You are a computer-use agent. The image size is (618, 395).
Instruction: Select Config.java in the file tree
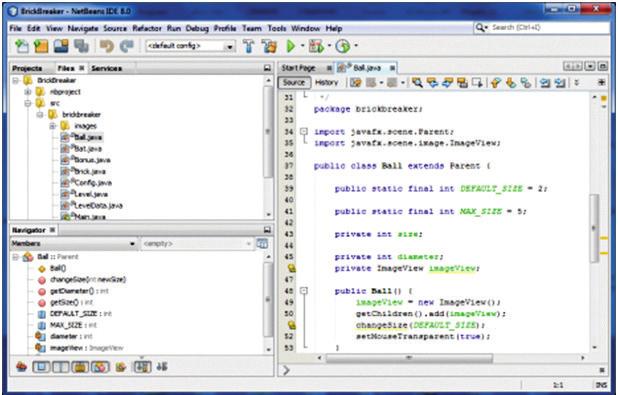93,183
